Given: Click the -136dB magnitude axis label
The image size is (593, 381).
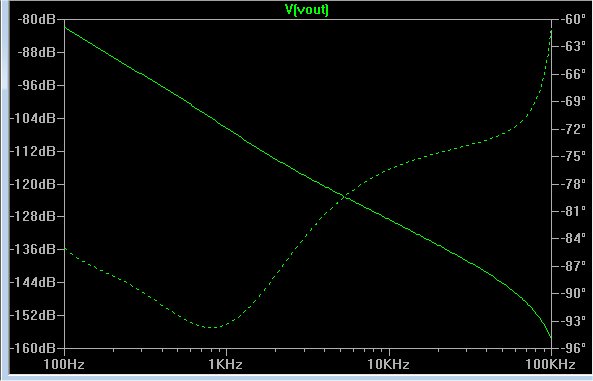Looking at the screenshot, I should tap(33, 249).
